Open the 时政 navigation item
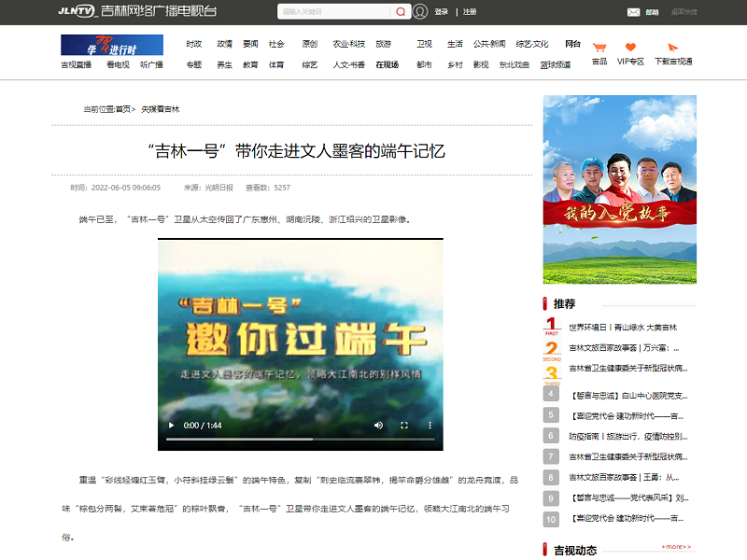747x560 pixels. [193, 44]
